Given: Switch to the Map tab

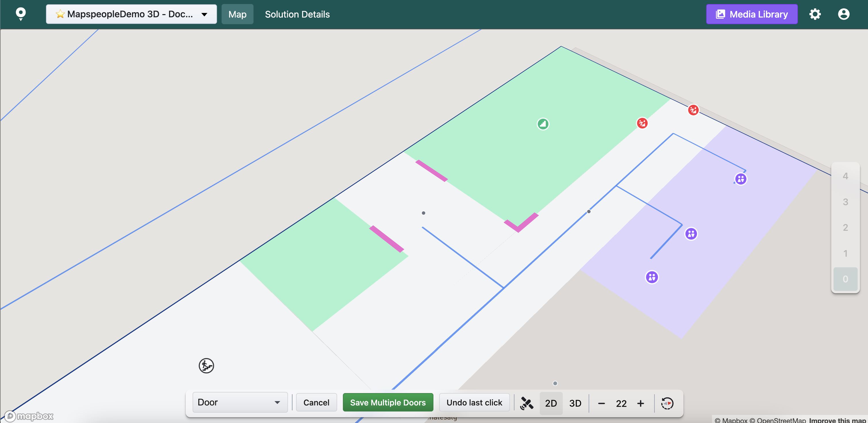Looking at the screenshot, I should coord(237,14).
